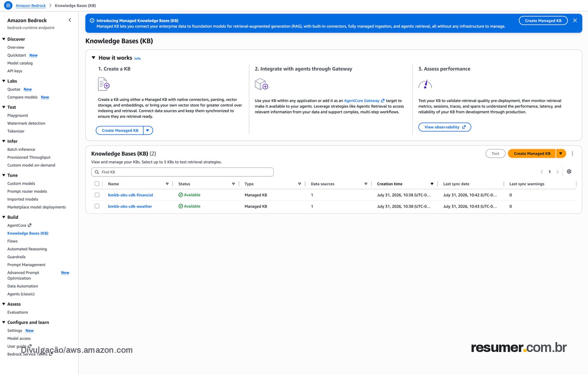Open Model catalog in sidebar
Viewport: 588px width, 375px height.
point(20,63)
